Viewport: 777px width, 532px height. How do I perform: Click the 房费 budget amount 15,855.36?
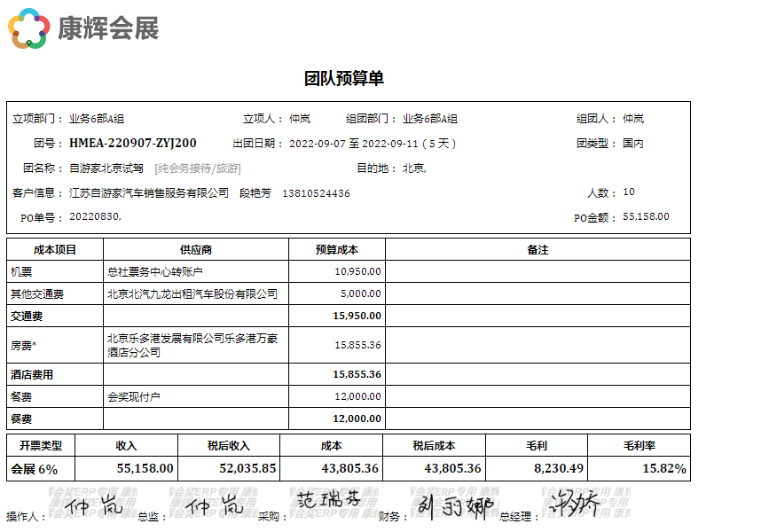click(357, 345)
